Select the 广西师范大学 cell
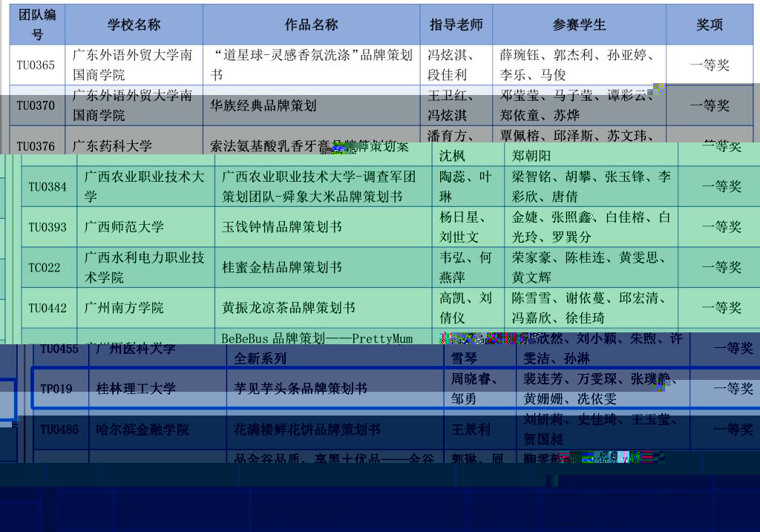This screenshot has width=760, height=532. (145, 227)
